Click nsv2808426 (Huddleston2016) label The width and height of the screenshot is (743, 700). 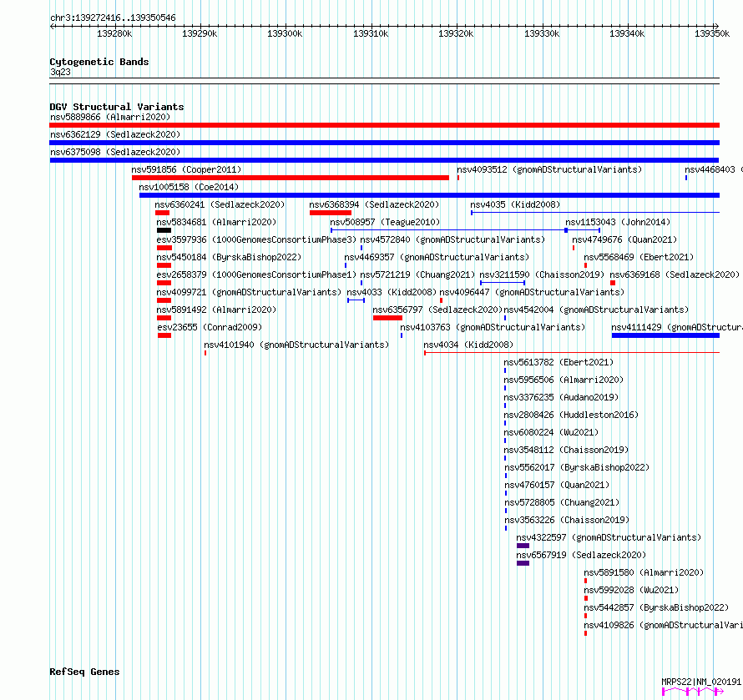(571, 415)
